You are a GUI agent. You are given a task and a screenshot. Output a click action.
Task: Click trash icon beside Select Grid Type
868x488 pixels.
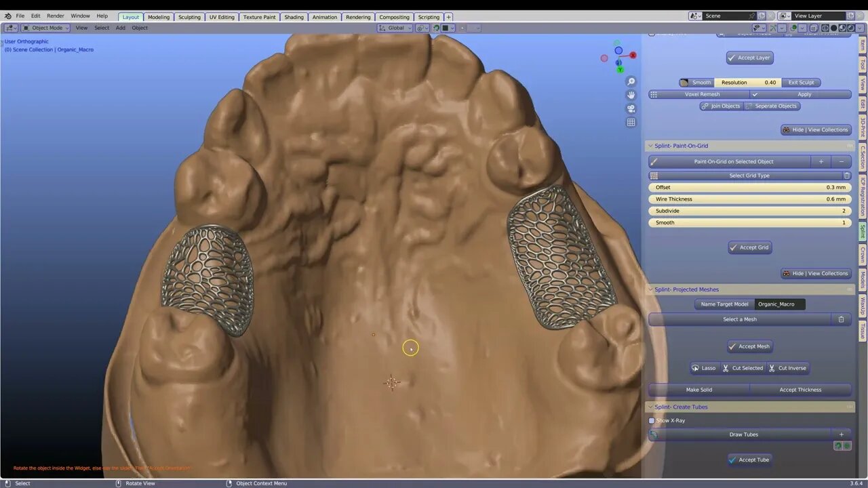tap(846, 176)
